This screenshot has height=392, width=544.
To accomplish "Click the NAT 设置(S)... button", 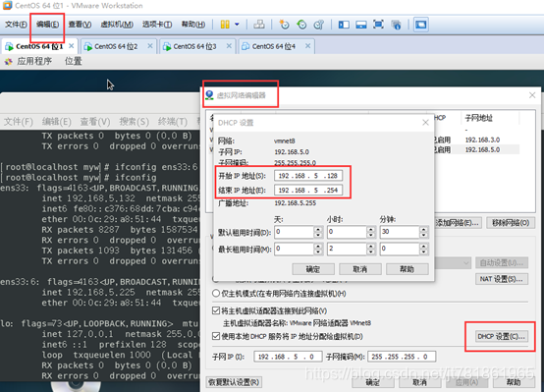I will pos(502,279).
